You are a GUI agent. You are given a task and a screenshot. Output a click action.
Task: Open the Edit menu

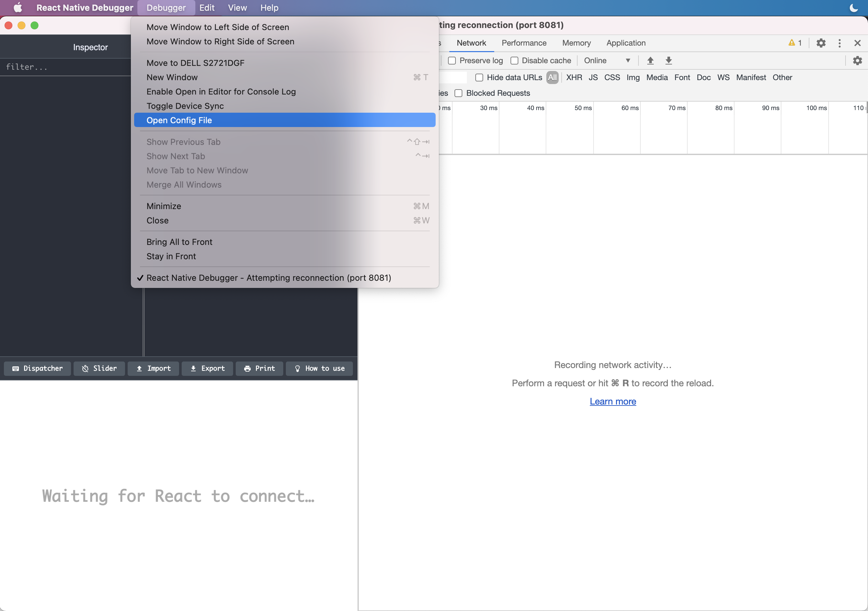(x=207, y=7)
